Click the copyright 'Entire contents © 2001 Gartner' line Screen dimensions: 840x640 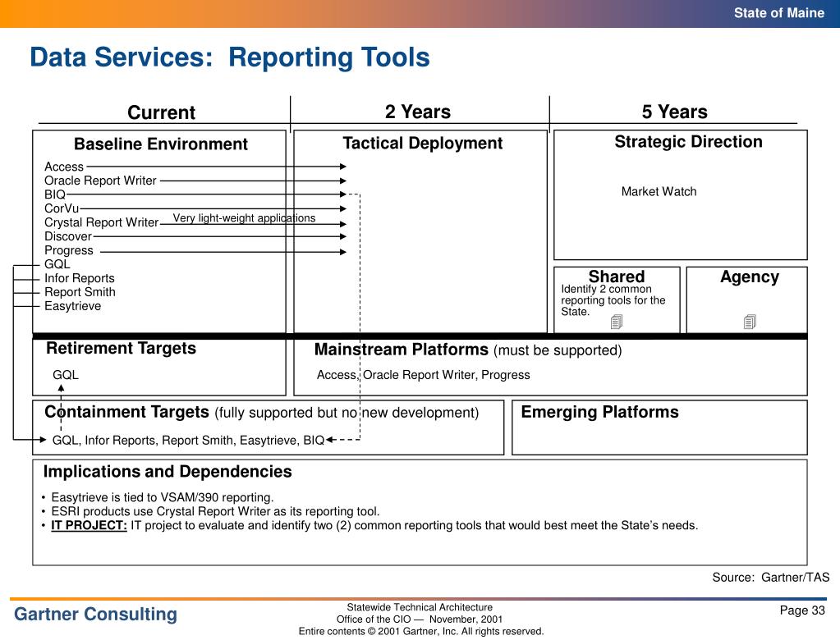pyautogui.click(x=421, y=632)
